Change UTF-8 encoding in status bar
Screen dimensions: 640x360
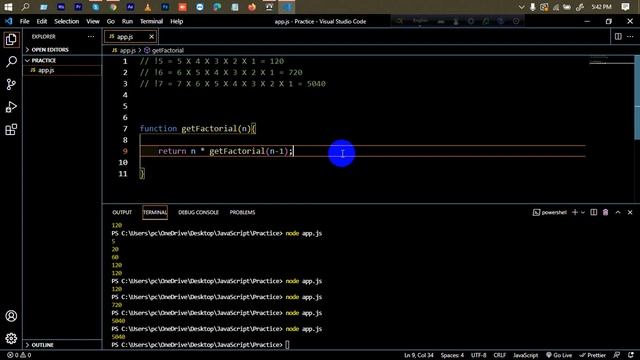[x=479, y=355]
